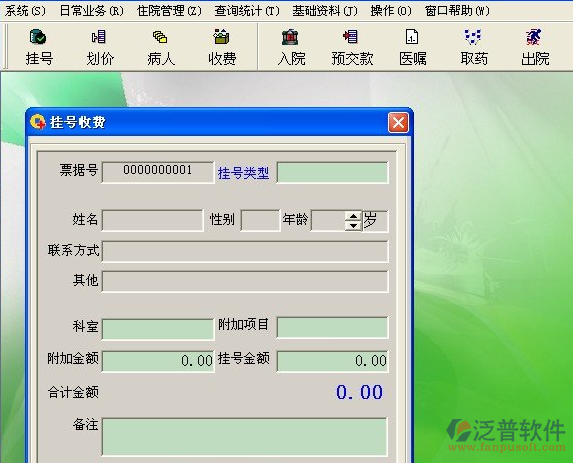Click the 预交款 prepayment toolbar icon
This screenshot has width=576, height=463.
point(352,47)
